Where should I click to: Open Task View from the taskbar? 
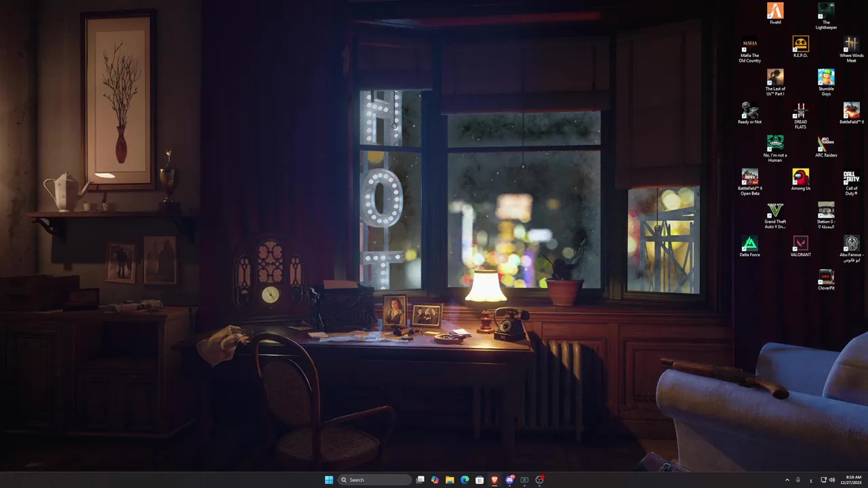point(420,480)
